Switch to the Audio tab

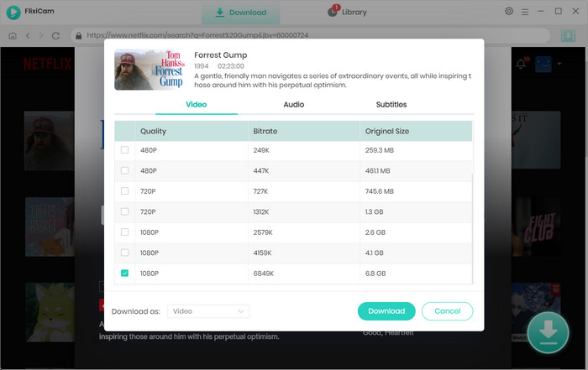[x=294, y=105]
